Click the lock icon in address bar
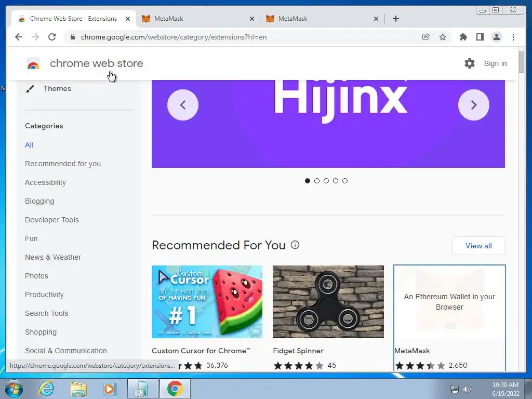This screenshot has width=532, height=399. click(72, 37)
